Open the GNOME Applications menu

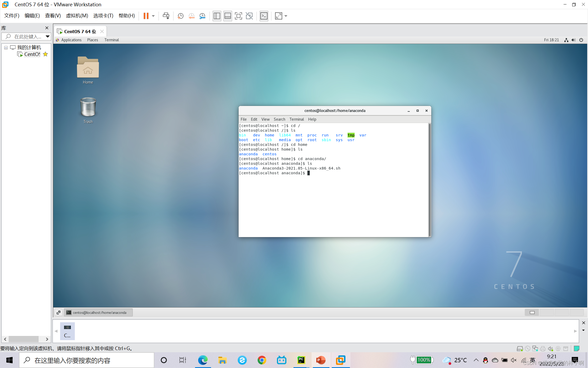point(71,40)
